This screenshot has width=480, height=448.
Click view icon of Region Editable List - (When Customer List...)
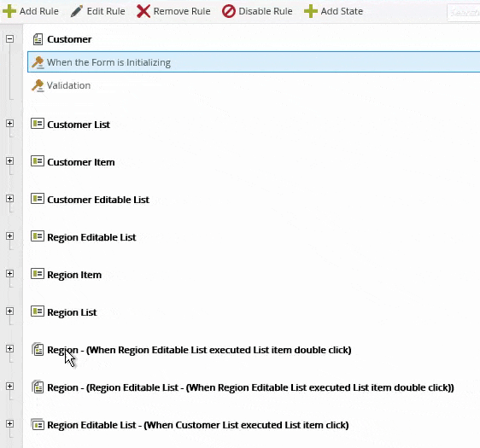38,425
